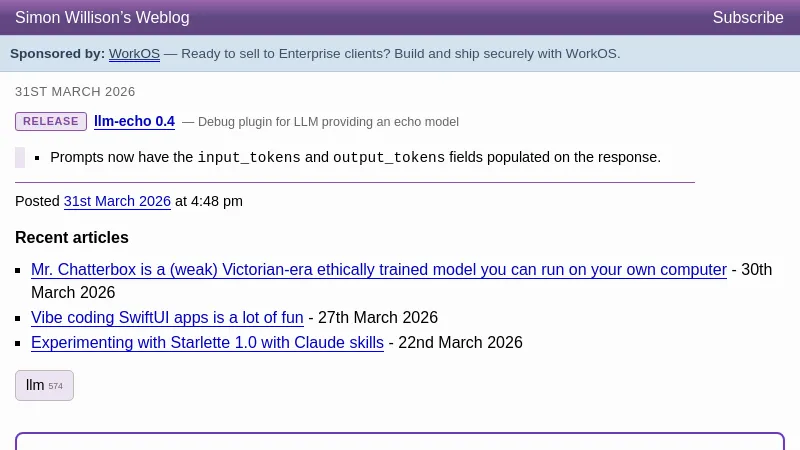Click the 574 count on the llm tag
The width and height of the screenshot is (800, 450).
pyautogui.click(x=56, y=387)
